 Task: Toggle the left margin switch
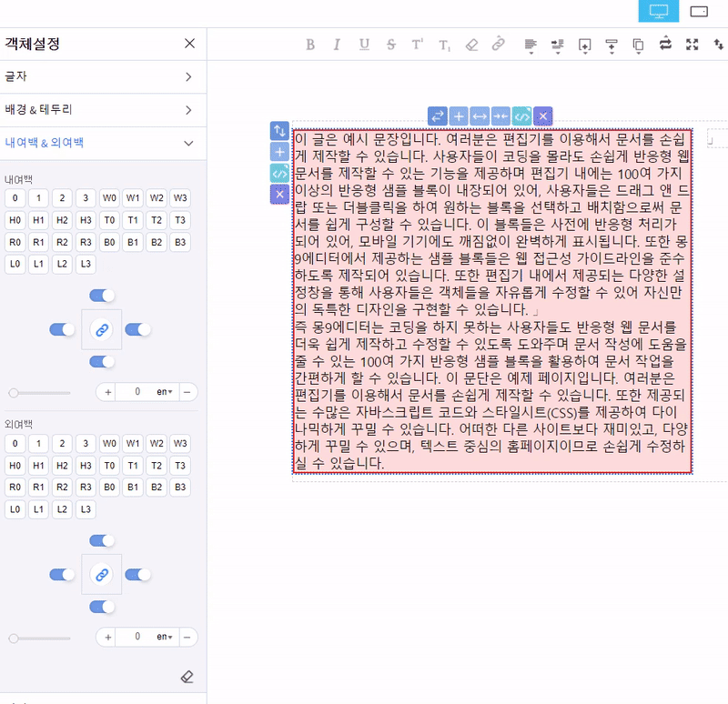coord(63,575)
